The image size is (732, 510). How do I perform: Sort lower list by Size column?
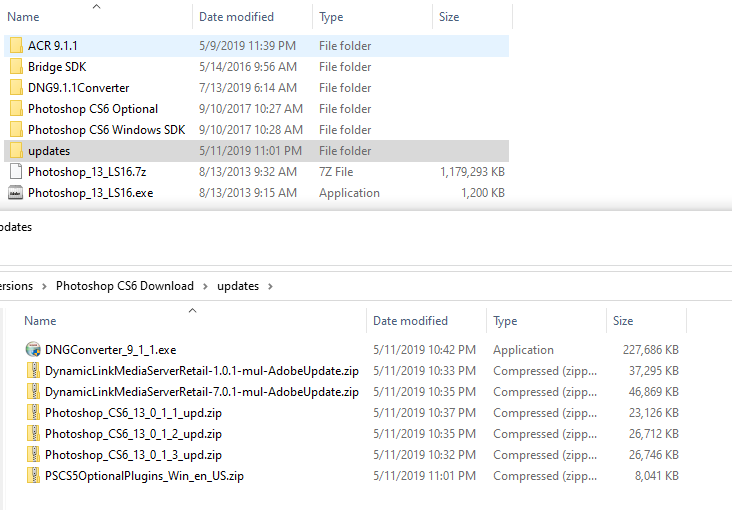coord(623,321)
